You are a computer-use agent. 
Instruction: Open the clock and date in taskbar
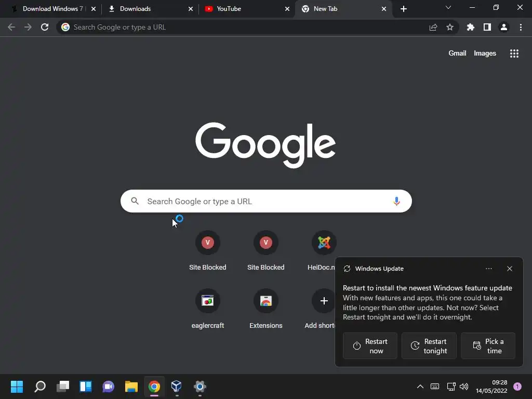coord(491,387)
